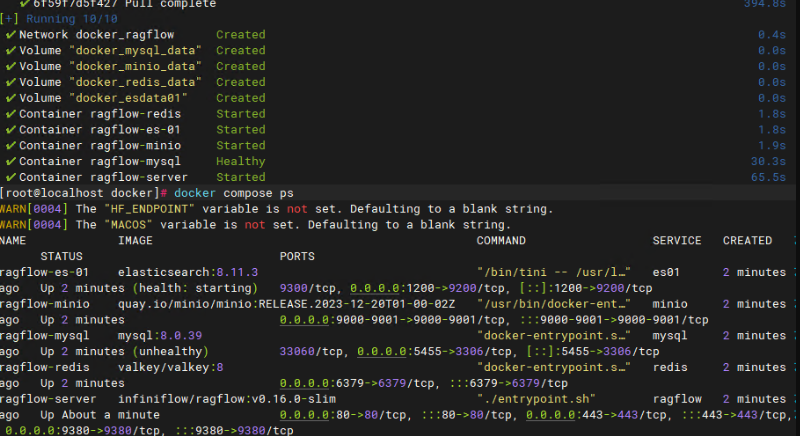Click the image name "elasticsearch:8.11.3"
Screen dimensions: 800x436
[188, 272]
